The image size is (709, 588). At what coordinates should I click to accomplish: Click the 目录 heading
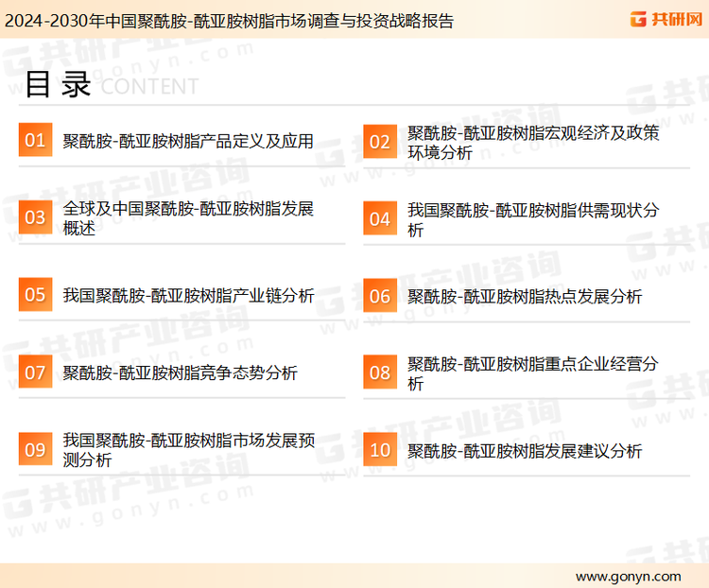[58, 84]
